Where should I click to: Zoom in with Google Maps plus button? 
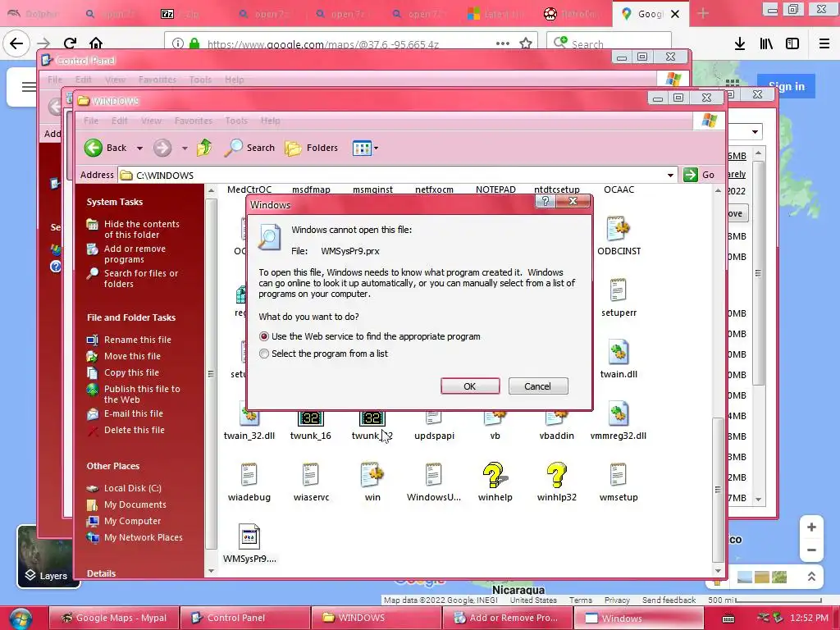pyautogui.click(x=811, y=527)
